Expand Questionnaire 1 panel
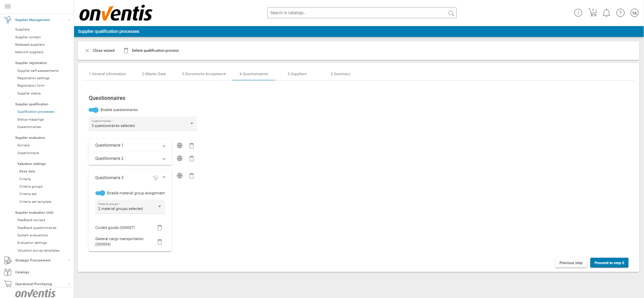The height and width of the screenshot is (298, 644). [x=164, y=146]
